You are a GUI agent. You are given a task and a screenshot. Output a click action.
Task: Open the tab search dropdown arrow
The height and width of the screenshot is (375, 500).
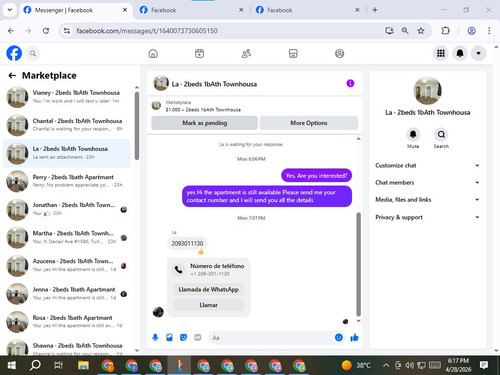click(x=10, y=10)
